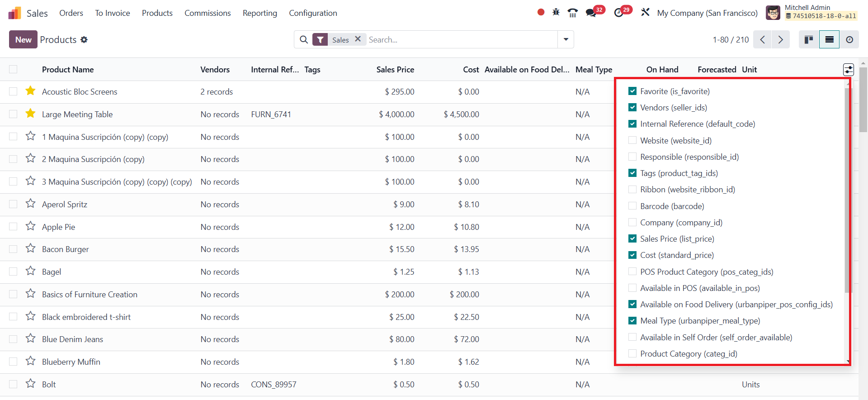Screen dimensions: 868x400
Task: Mark Bagel as favorite
Action: 30,271
